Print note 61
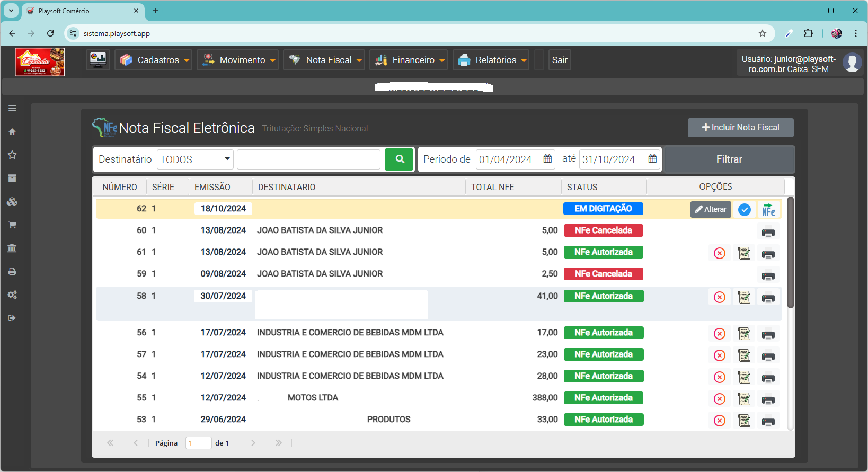This screenshot has width=868, height=472. point(768,254)
